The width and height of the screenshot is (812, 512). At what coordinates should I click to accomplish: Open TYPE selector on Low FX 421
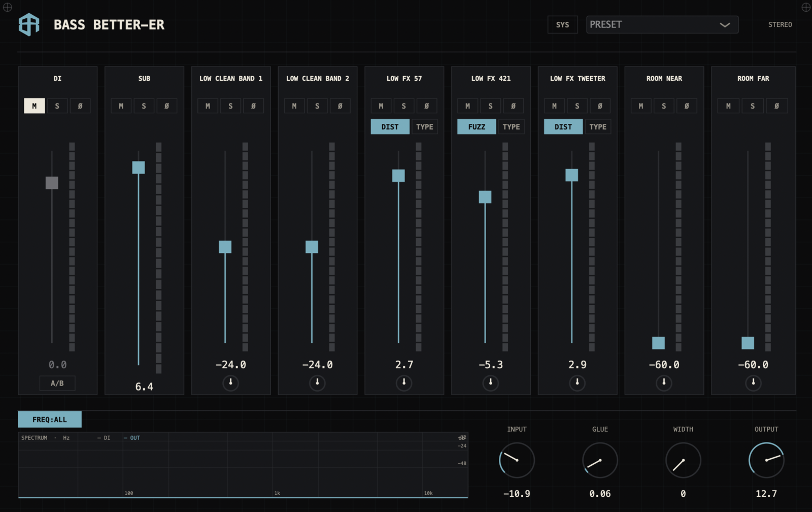[x=511, y=126]
